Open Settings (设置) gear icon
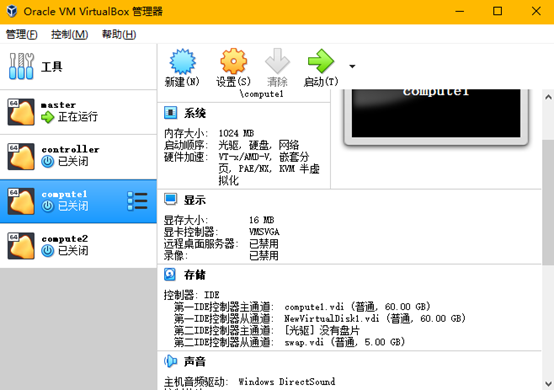 234,61
